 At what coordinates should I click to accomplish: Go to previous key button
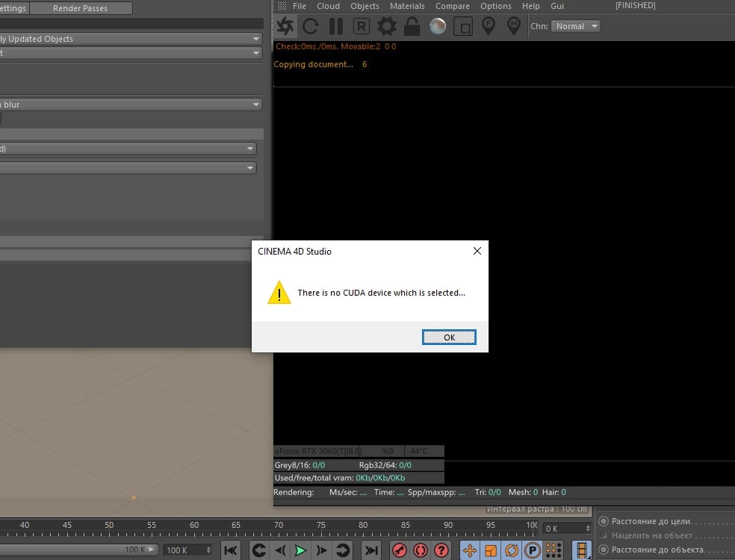(x=258, y=550)
